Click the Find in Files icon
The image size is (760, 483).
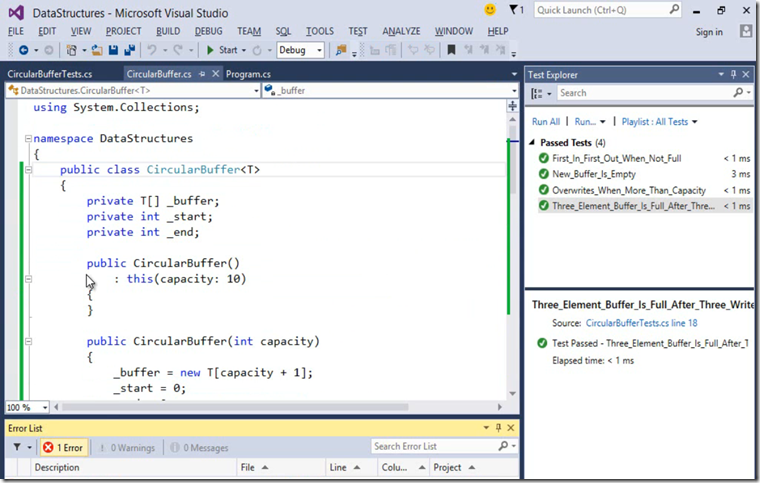click(x=341, y=50)
